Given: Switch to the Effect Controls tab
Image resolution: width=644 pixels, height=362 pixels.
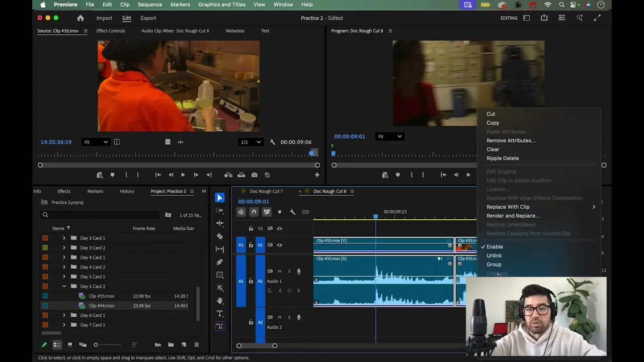Looking at the screenshot, I should point(111,31).
